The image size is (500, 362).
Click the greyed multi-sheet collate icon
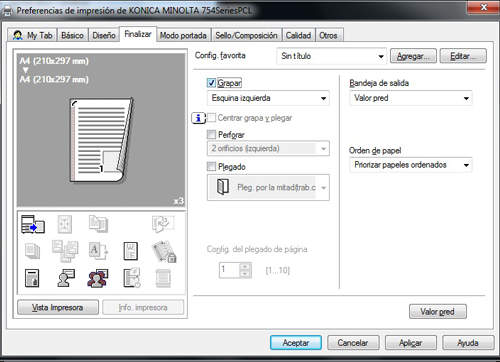(65, 251)
